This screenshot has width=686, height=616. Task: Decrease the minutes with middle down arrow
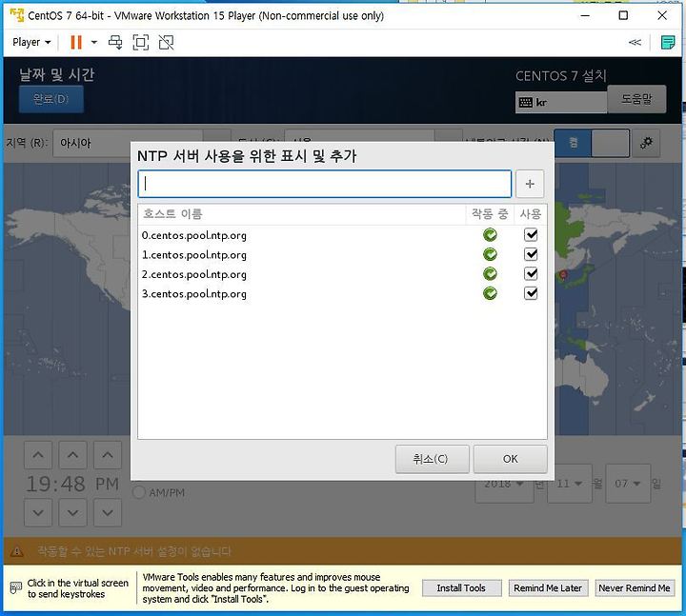tap(73, 512)
